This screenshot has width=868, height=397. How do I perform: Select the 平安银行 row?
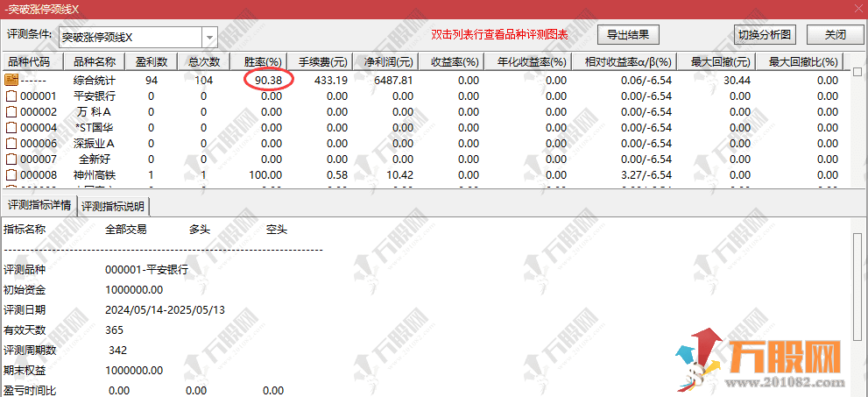[423, 96]
